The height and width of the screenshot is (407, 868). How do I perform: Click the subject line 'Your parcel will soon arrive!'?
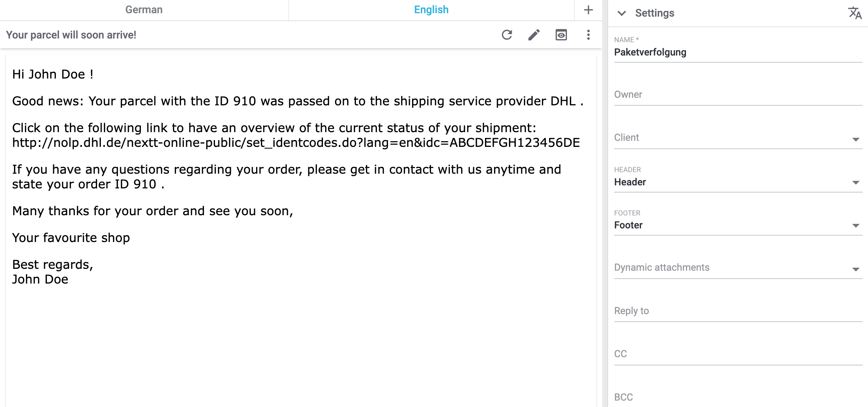pos(71,35)
